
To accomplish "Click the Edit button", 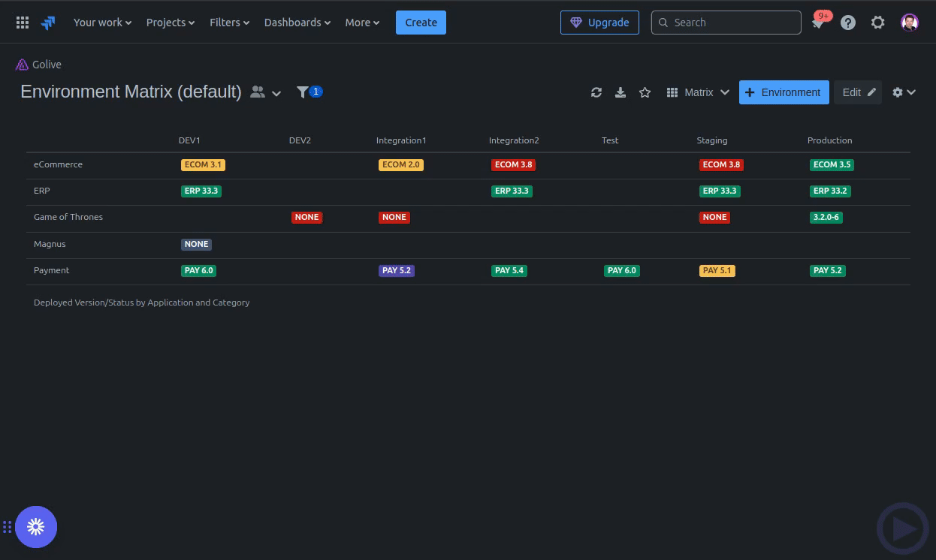I will coord(858,92).
